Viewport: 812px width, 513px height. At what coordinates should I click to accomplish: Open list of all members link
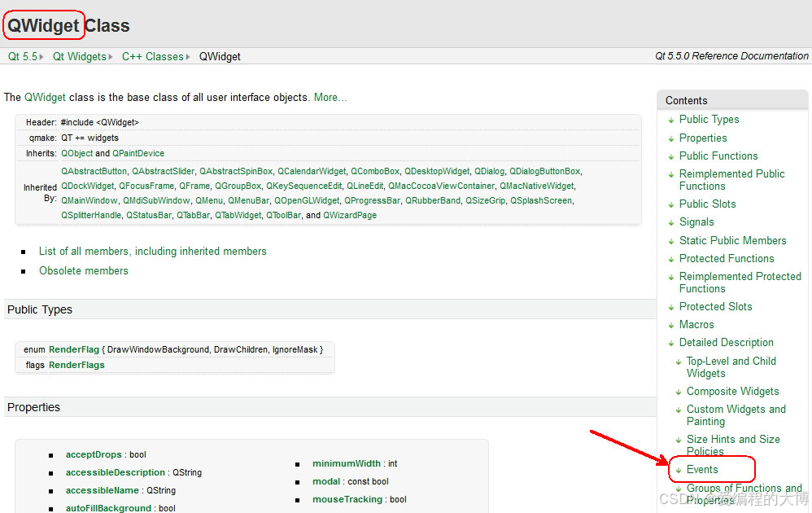point(153,252)
